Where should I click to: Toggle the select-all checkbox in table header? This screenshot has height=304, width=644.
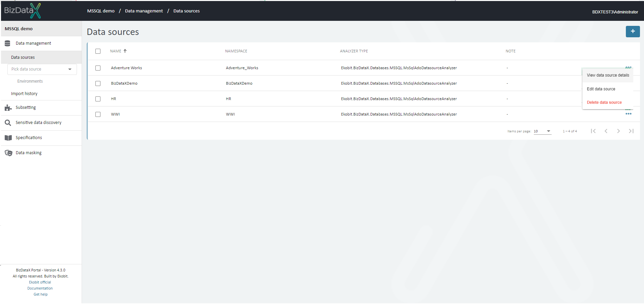[x=98, y=51]
